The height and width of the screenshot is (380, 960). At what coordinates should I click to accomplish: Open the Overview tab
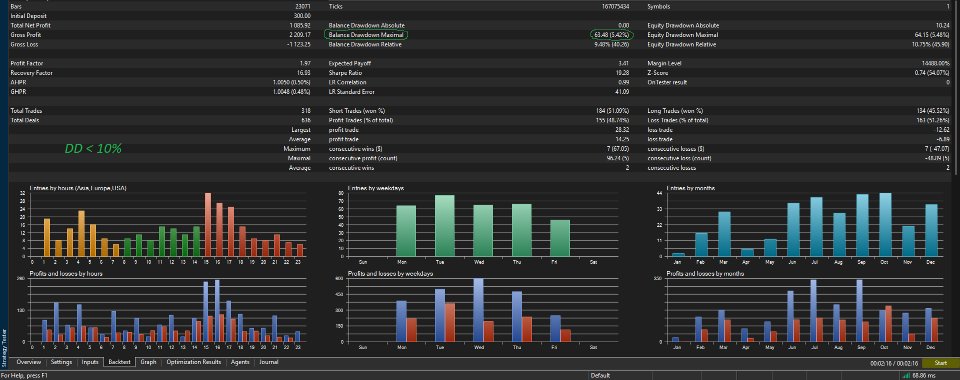(x=29, y=362)
